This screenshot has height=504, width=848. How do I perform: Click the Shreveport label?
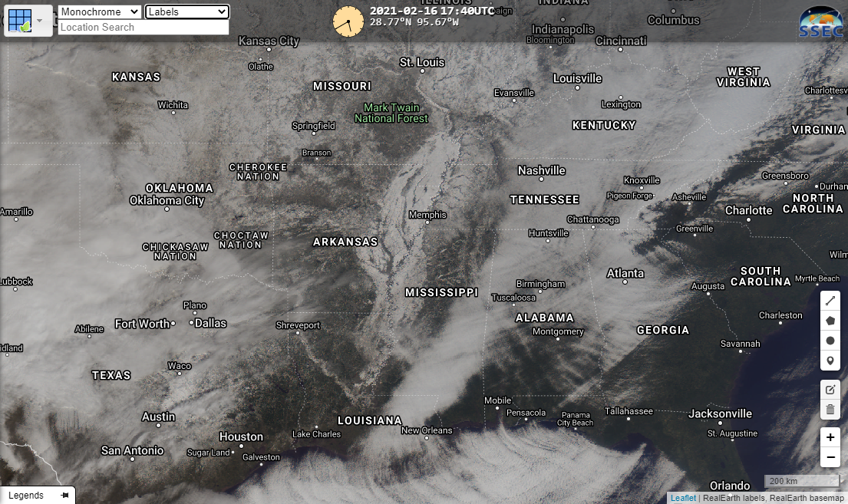point(298,325)
